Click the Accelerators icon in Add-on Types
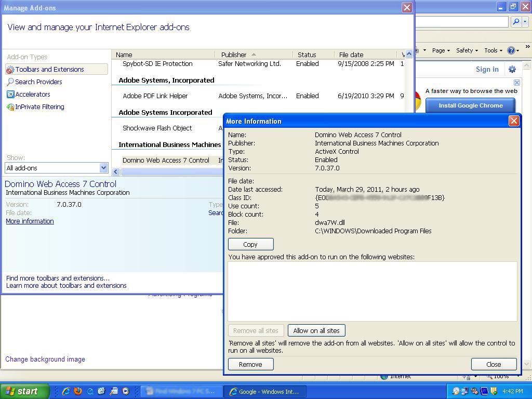Viewport: 532px width, 399px height. (x=10, y=95)
